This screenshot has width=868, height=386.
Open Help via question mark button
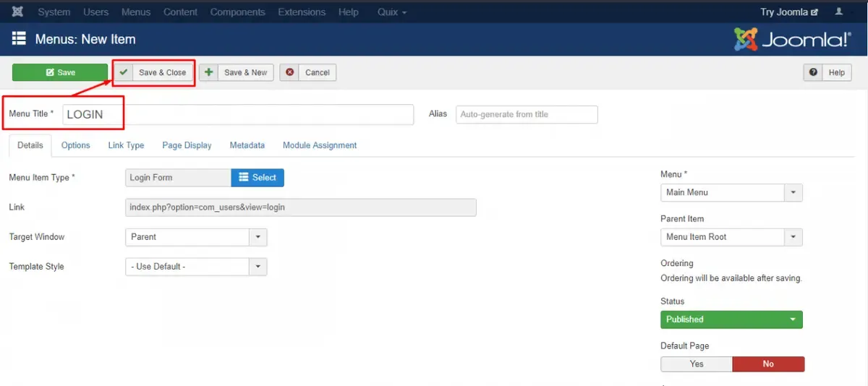point(827,72)
